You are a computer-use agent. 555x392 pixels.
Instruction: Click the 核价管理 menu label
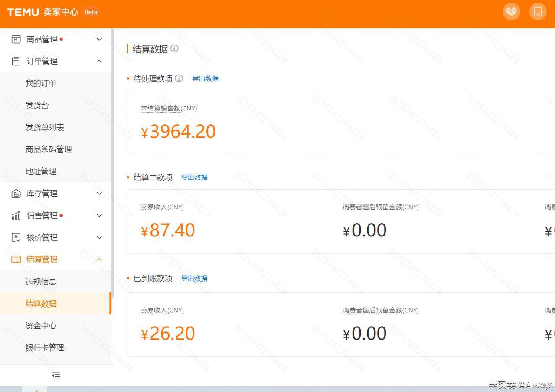click(x=42, y=237)
